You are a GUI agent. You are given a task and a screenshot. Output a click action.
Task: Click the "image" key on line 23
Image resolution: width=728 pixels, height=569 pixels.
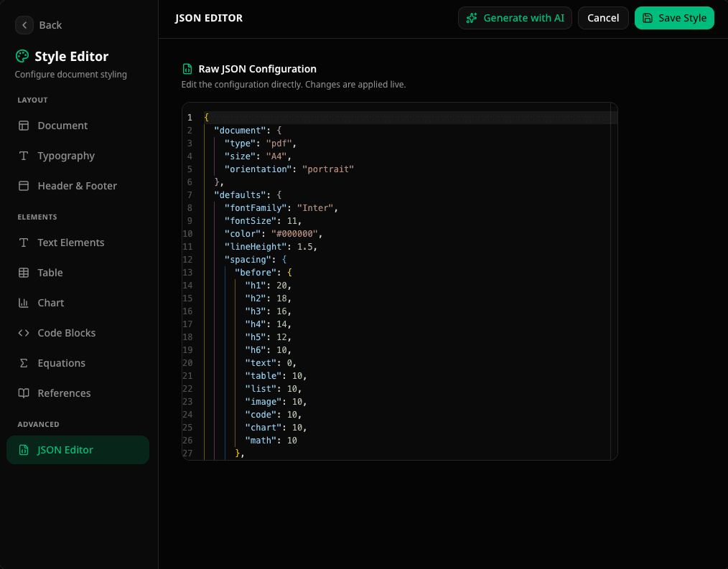tap(263, 402)
